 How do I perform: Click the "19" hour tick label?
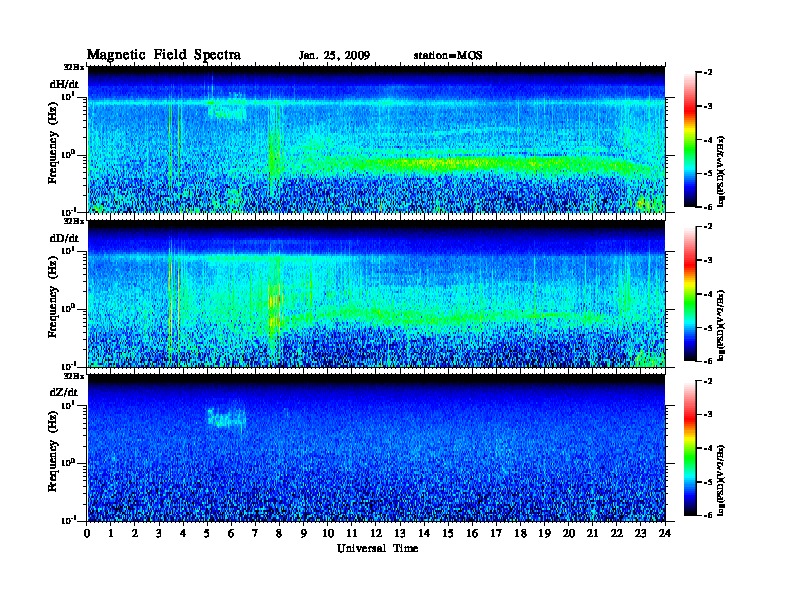tap(544, 534)
